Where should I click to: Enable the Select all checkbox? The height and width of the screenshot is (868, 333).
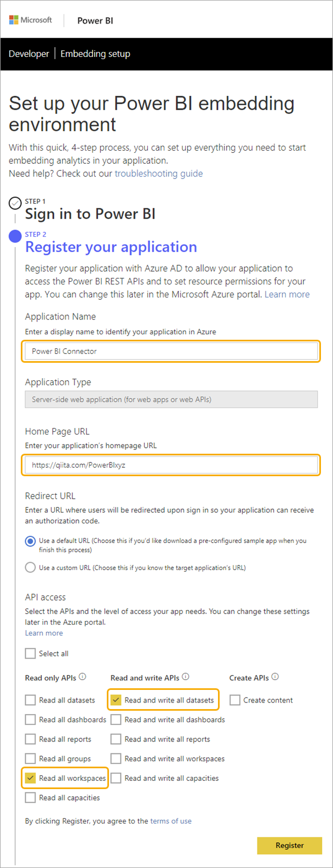coord(30,653)
